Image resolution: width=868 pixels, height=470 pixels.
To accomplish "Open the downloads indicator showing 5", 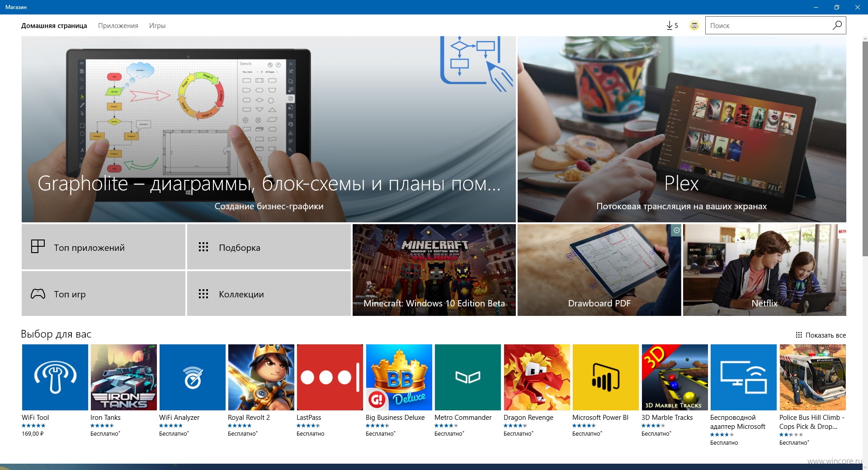I will tap(672, 26).
